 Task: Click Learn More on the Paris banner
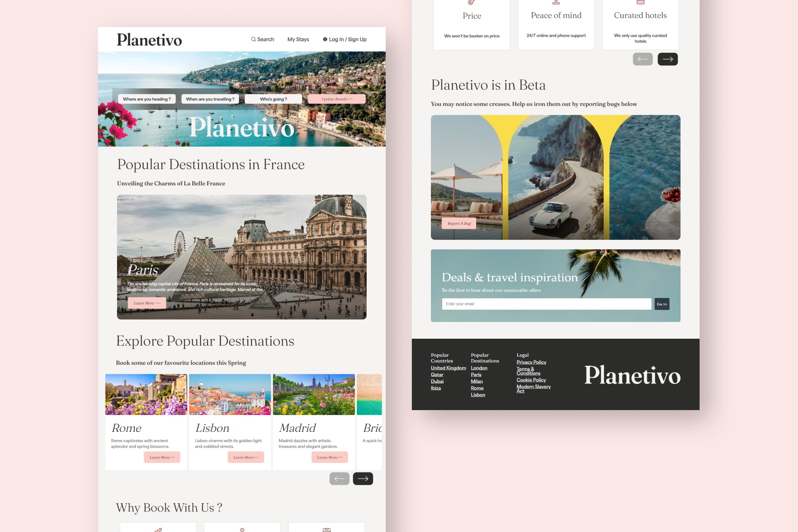(147, 303)
